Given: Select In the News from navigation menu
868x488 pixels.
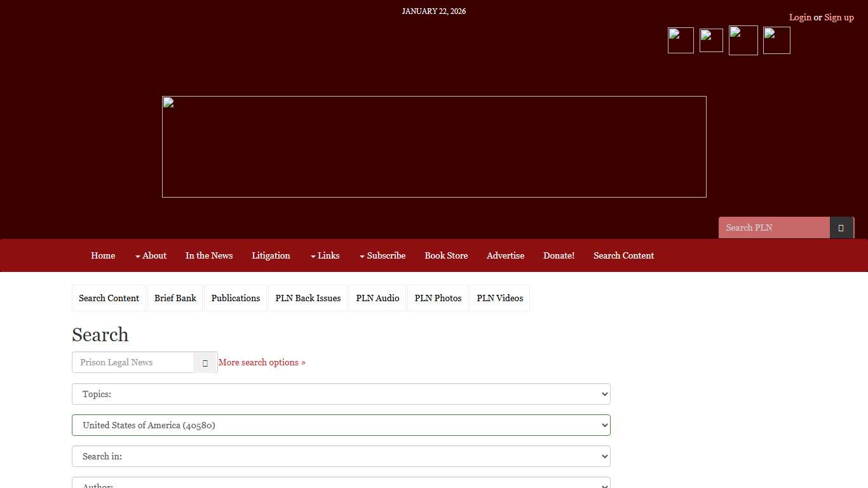Looking at the screenshot, I should (x=209, y=255).
